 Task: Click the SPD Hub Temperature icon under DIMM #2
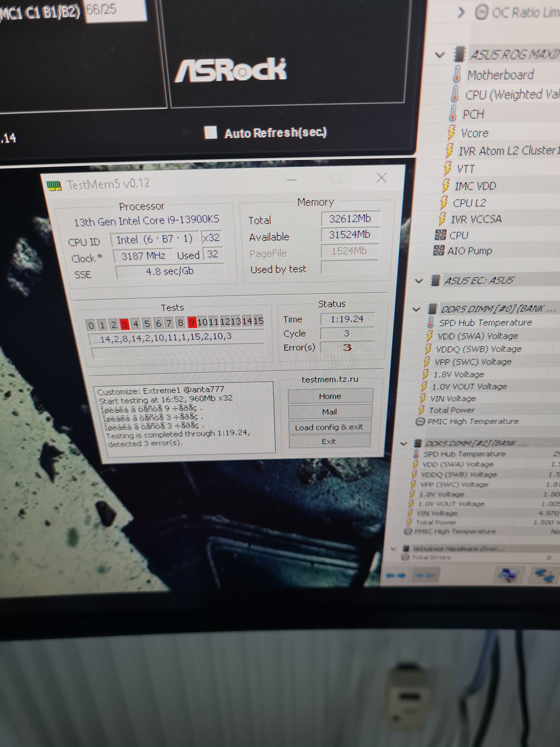[x=416, y=454]
